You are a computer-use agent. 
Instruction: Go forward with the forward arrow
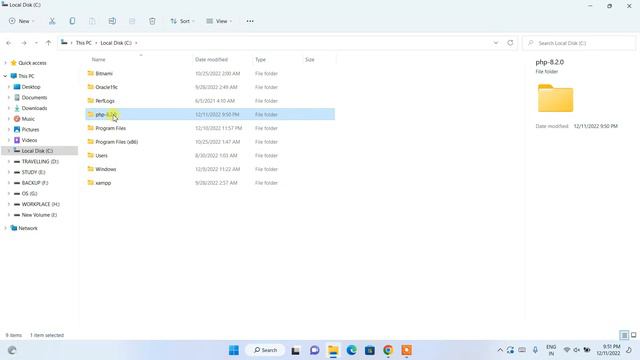pyautogui.click(x=24, y=43)
